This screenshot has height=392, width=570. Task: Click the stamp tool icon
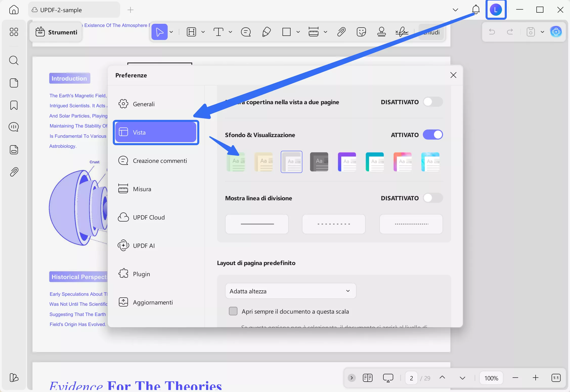coord(381,32)
